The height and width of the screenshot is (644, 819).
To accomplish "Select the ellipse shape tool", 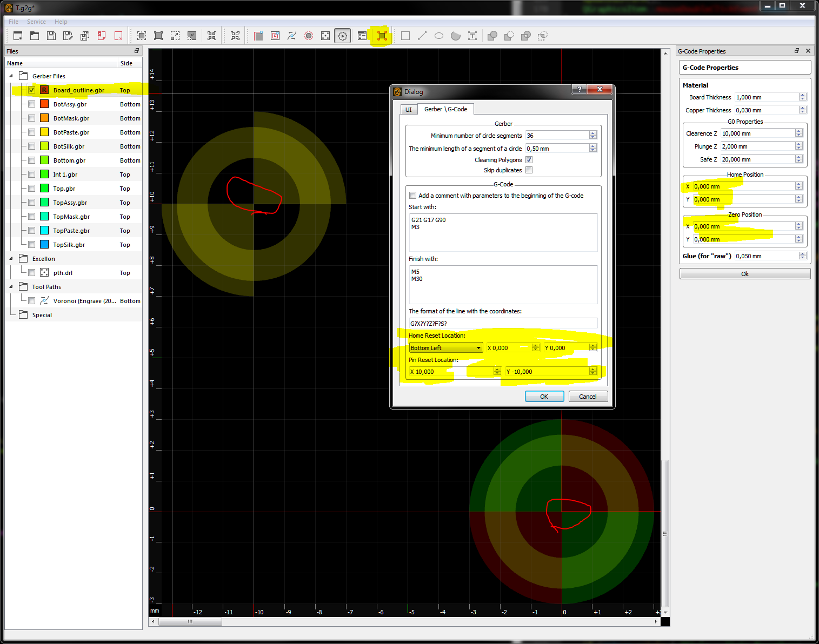I will (x=439, y=36).
